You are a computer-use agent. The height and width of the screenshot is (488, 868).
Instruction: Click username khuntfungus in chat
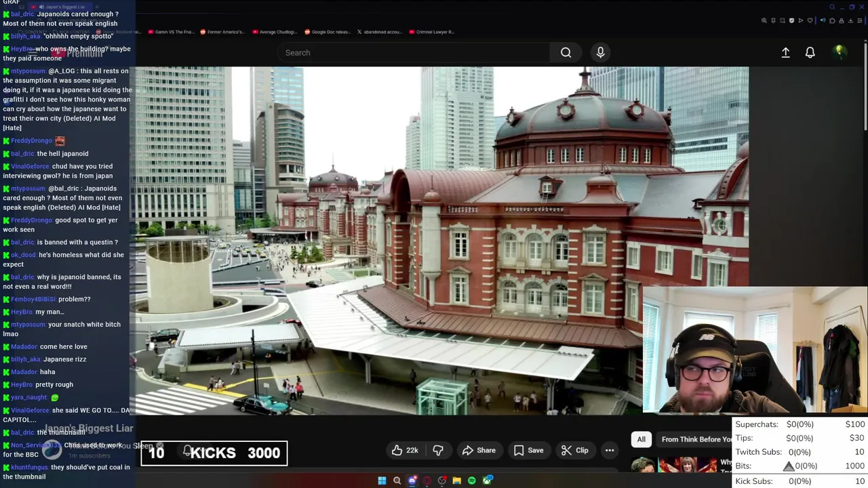29,467
